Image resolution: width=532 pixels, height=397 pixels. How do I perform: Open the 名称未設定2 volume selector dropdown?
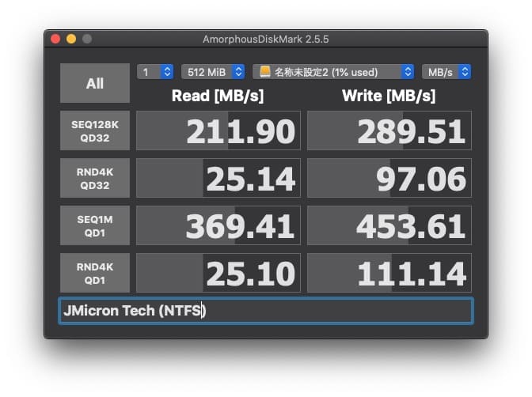pyautogui.click(x=333, y=72)
